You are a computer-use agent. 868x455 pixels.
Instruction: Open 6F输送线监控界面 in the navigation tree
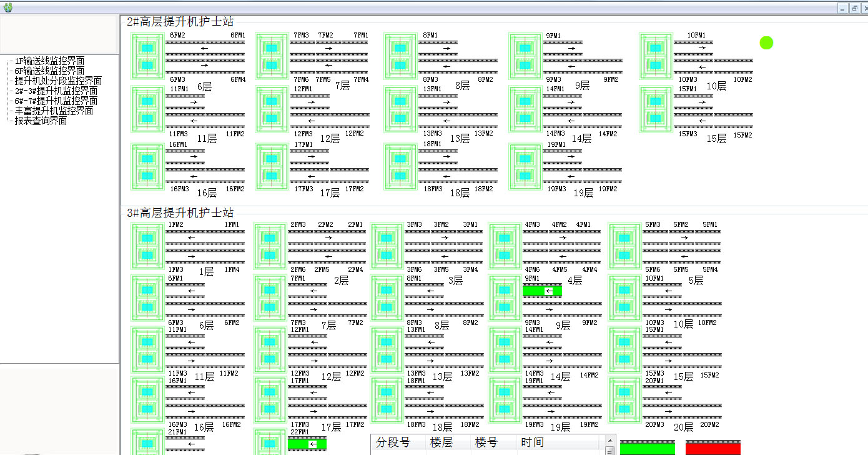point(49,71)
